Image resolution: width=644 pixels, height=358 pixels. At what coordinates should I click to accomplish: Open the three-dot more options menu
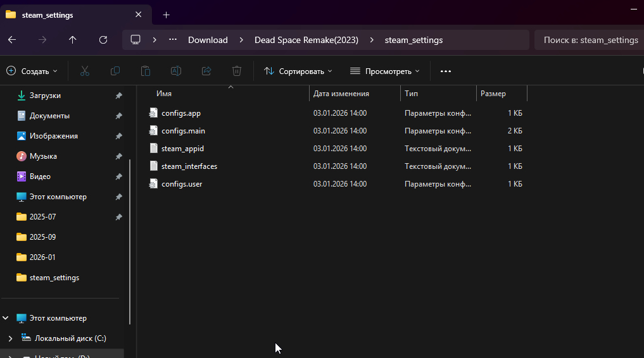[446, 71]
